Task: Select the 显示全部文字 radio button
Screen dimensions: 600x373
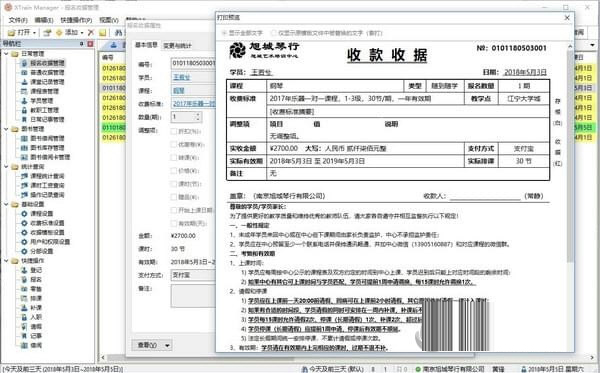Action: click(224, 33)
